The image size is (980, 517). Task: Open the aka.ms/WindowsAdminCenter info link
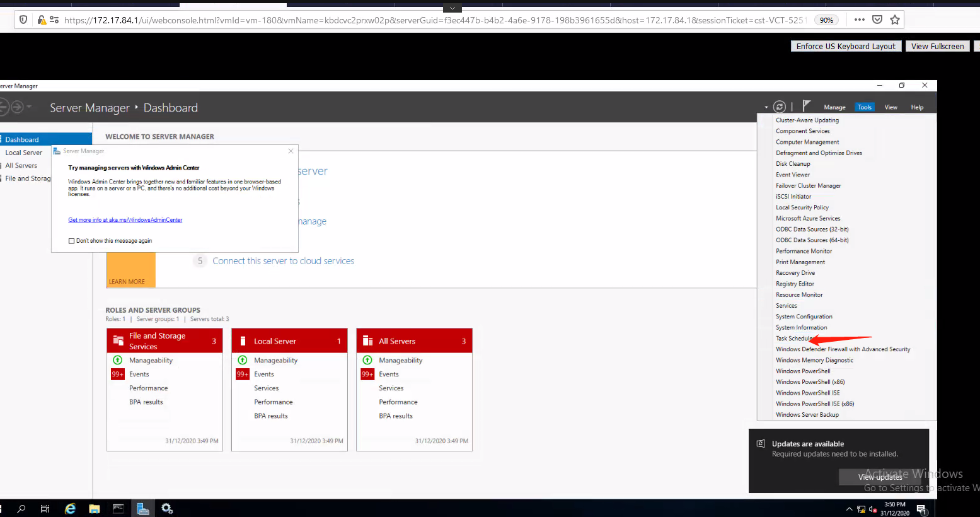pyautogui.click(x=125, y=220)
